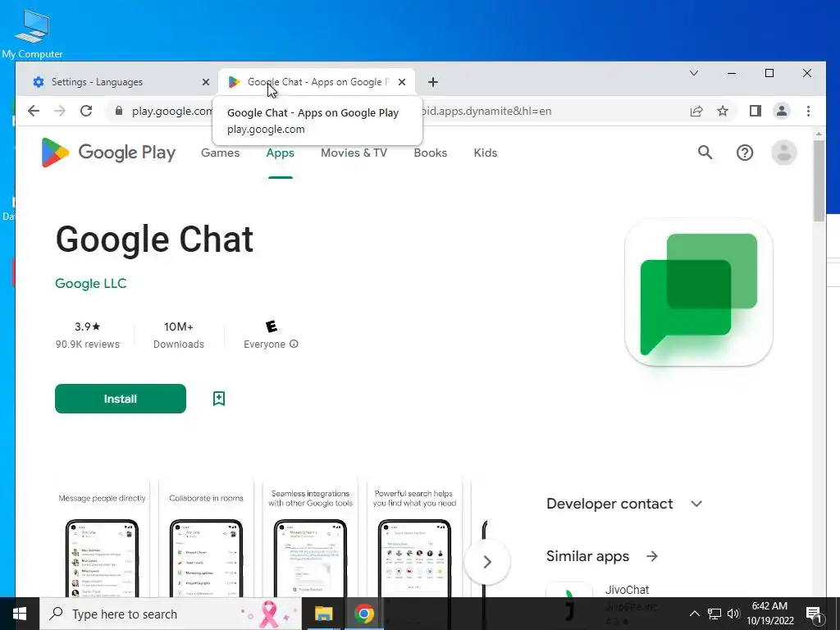Open the Chrome three-dot menu

click(808, 111)
